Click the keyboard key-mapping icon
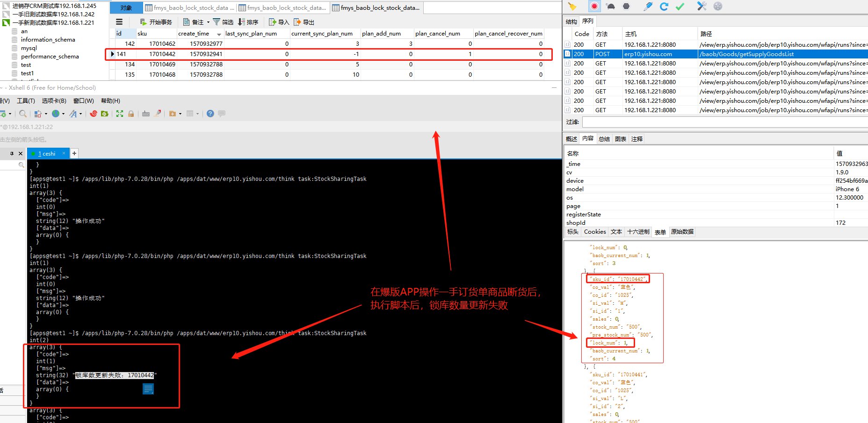The image size is (868, 423). (x=146, y=114)
